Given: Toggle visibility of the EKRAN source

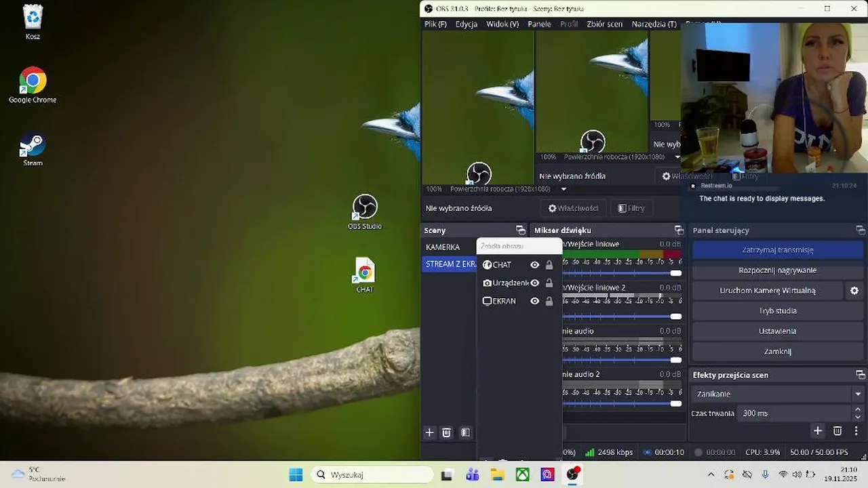Looking at the screenshot, I should point(534,301).
